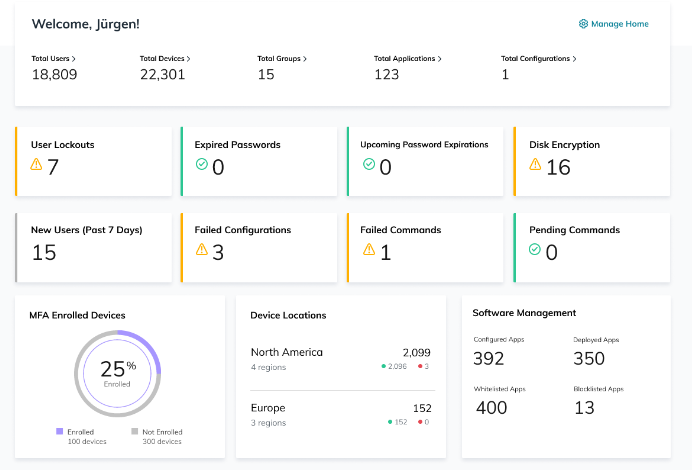Expand Total Groups details
Screen dimensions: 692x470
tap(281, 59)
